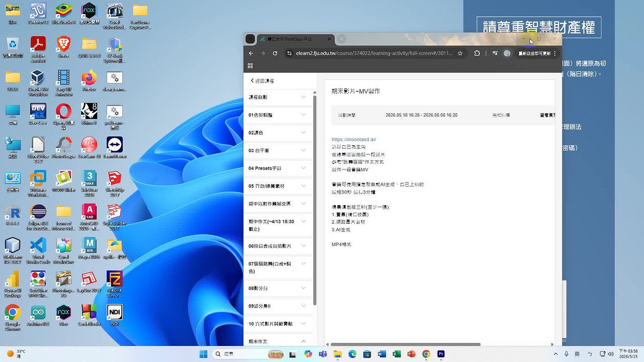
Task: Open 3ds Max 2026 shortcut
Action: [89, 184]
